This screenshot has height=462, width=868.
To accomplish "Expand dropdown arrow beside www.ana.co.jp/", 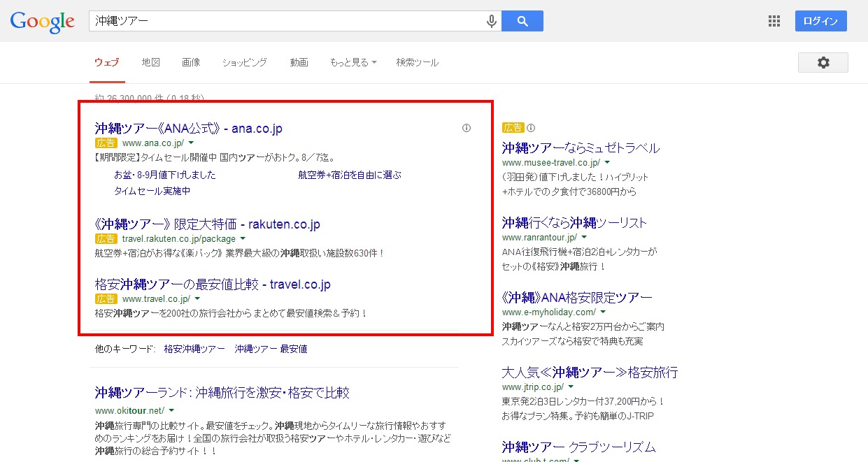I will click(192, 143).
